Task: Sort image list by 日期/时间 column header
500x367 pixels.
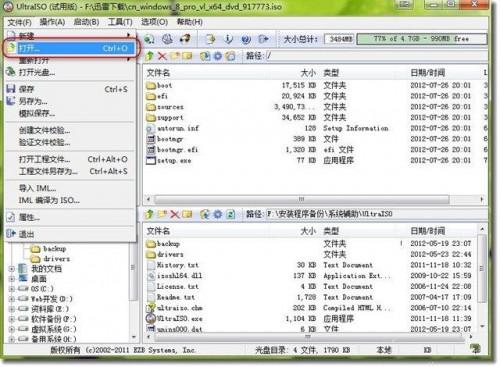Action: (x=428, y=73)
